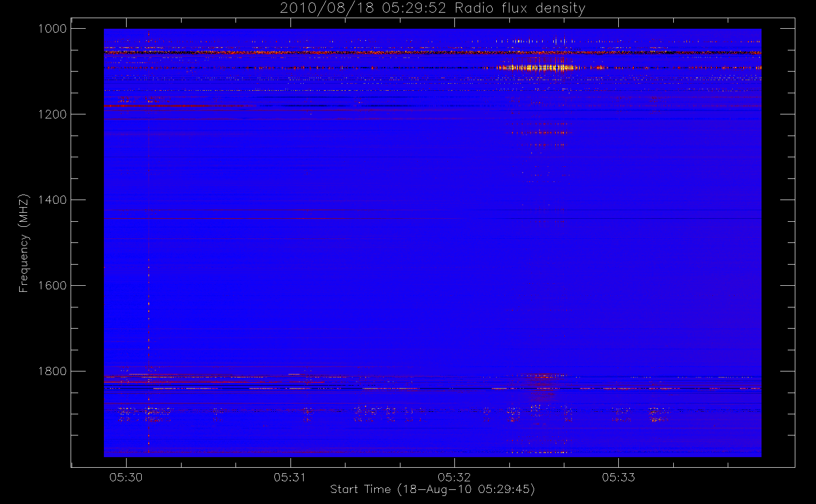Click the "Start Time (18-Aug-10 05:29:45)" label
This screenshot has width=816, height=504.
pos(433,489)
